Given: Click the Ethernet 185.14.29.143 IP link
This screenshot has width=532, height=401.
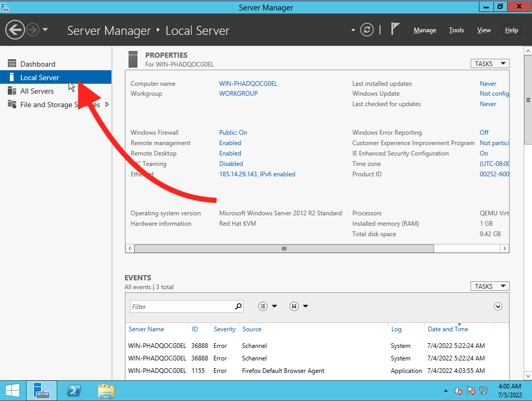Looking at the screenshot, I should click(x=257, y=174).
